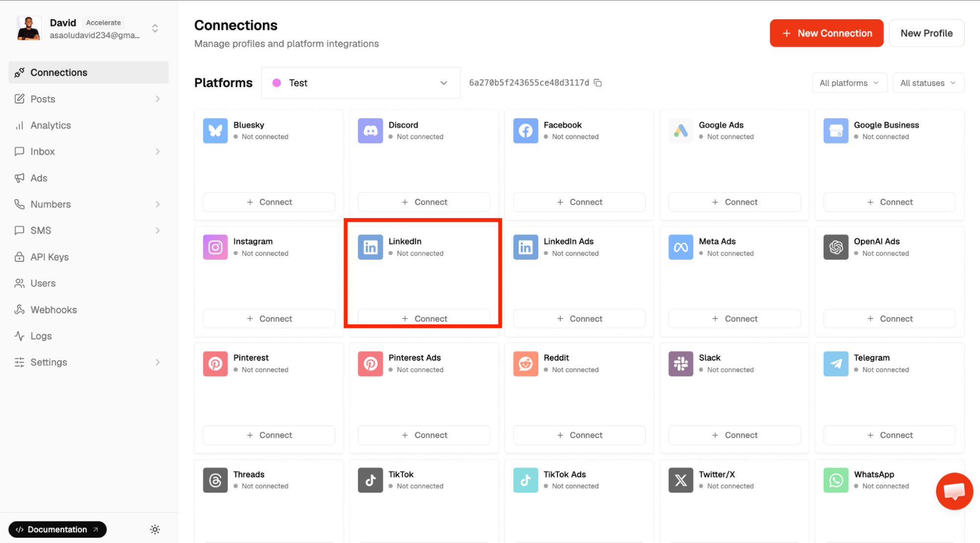Click the Instagram camera icon
This screenshot has width=980, height=543.
click(215, 247)
